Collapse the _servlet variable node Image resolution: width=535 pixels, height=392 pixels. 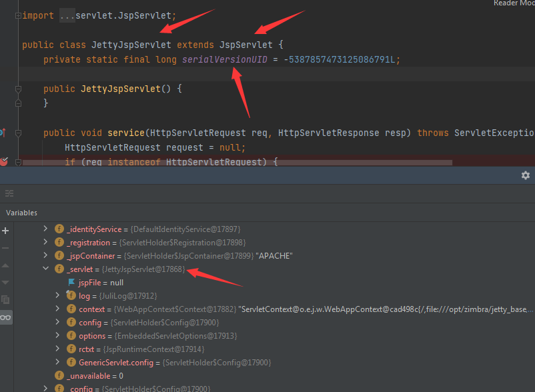45,269
